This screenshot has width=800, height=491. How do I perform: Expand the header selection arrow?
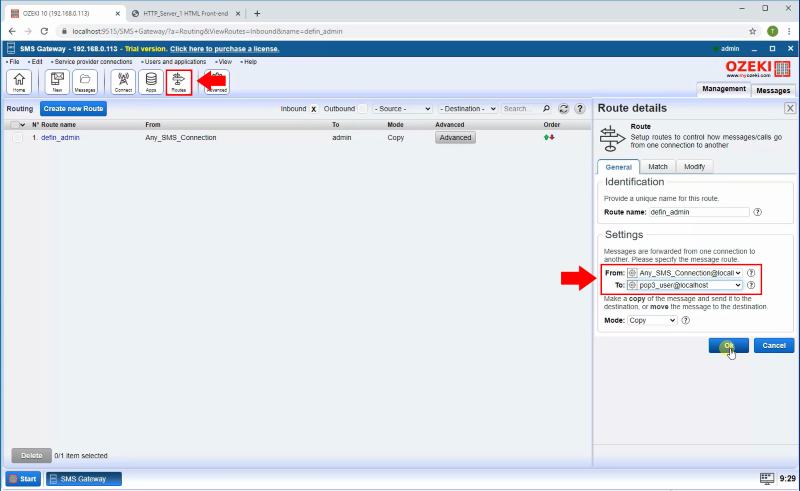(x=22, y=125)
